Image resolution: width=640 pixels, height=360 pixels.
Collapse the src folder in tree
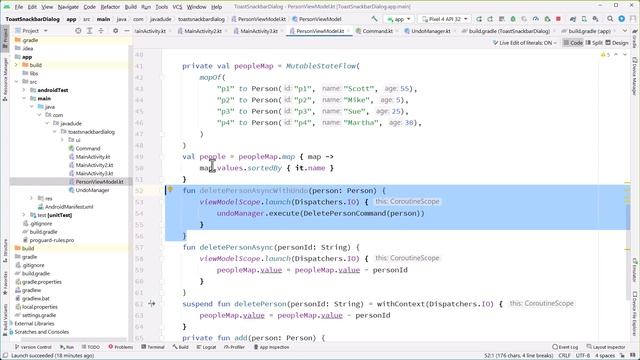pyautogui.click(x=17, y=82)
